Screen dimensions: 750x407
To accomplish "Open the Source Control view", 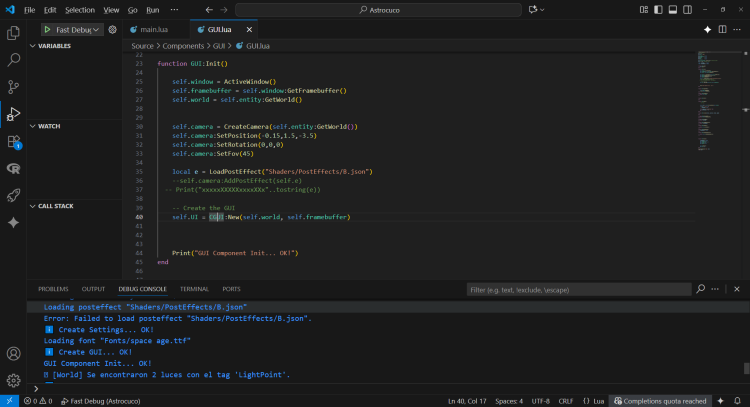I will pyautogui.click(x=14, y=87).
